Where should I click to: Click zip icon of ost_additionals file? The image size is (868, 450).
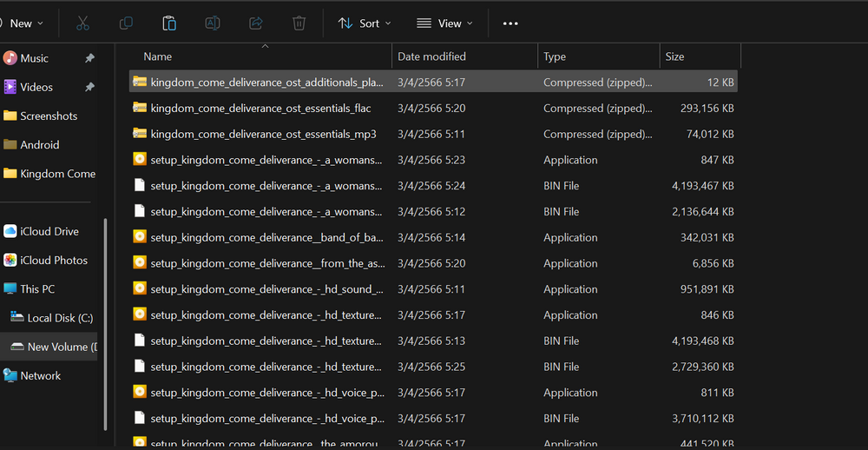[x=140, y=82]
